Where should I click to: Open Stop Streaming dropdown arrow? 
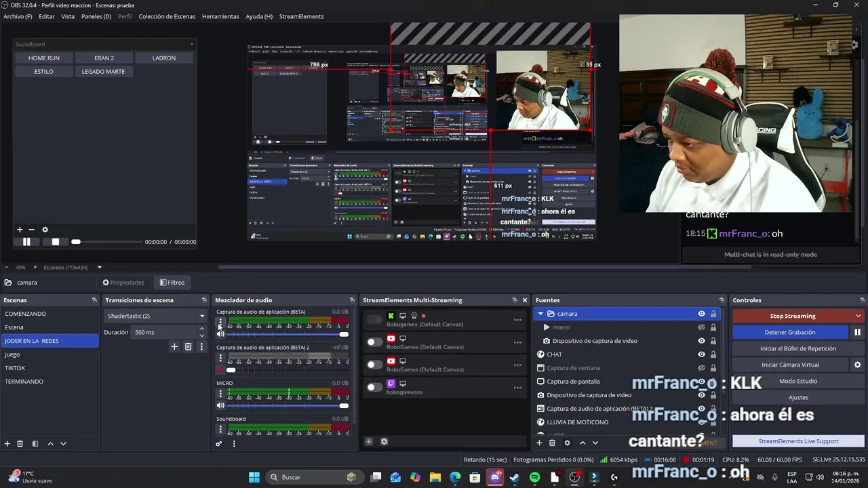858,316
